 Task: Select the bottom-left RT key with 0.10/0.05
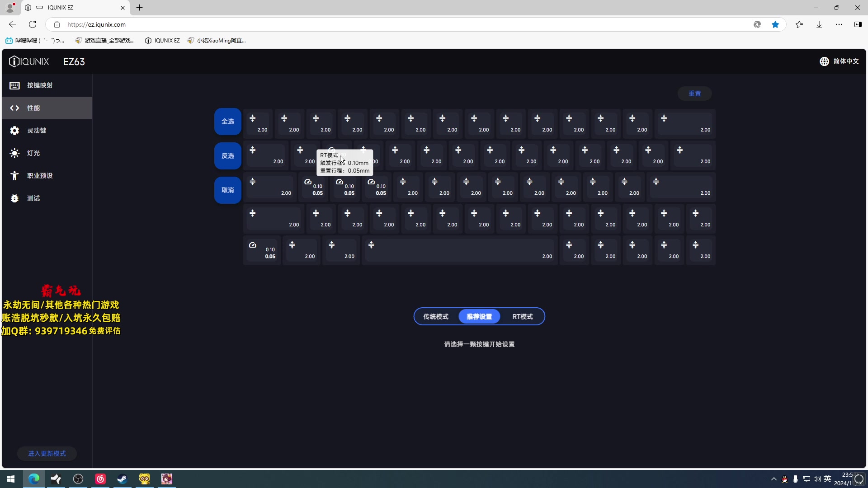(262, 250)
